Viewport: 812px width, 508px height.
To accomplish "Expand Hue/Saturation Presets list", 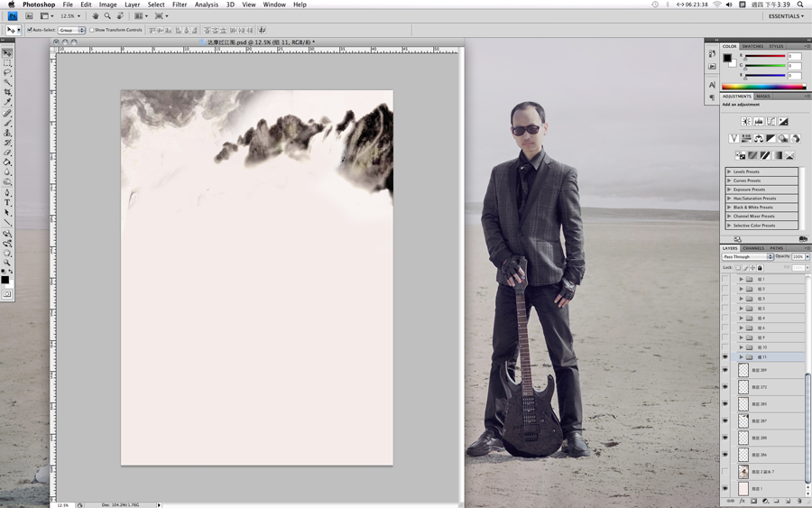I will coord(729,199).
